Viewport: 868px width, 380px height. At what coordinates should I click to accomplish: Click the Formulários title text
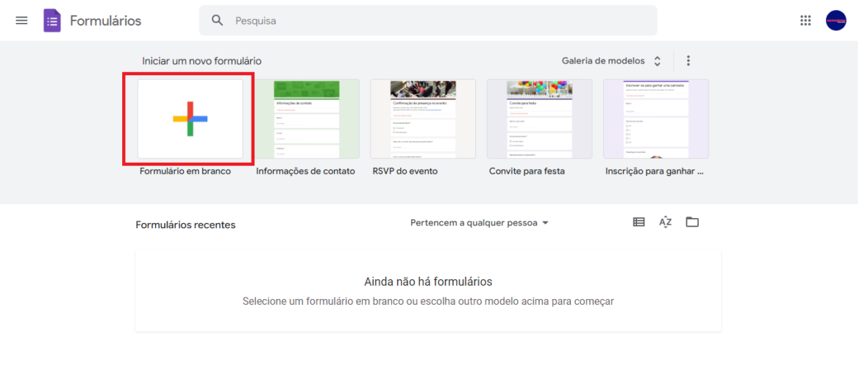[x=105, y=21]
